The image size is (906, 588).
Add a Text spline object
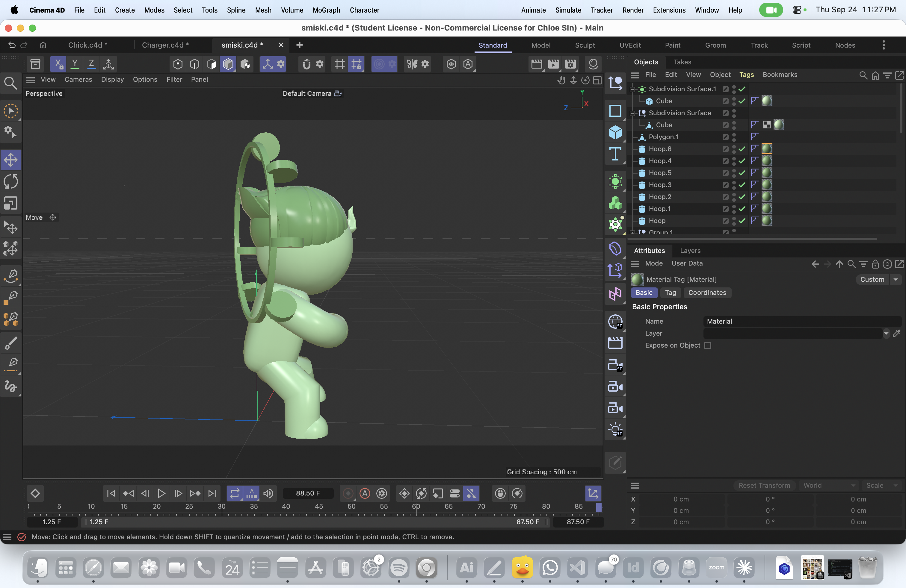[x=615, y=154]
